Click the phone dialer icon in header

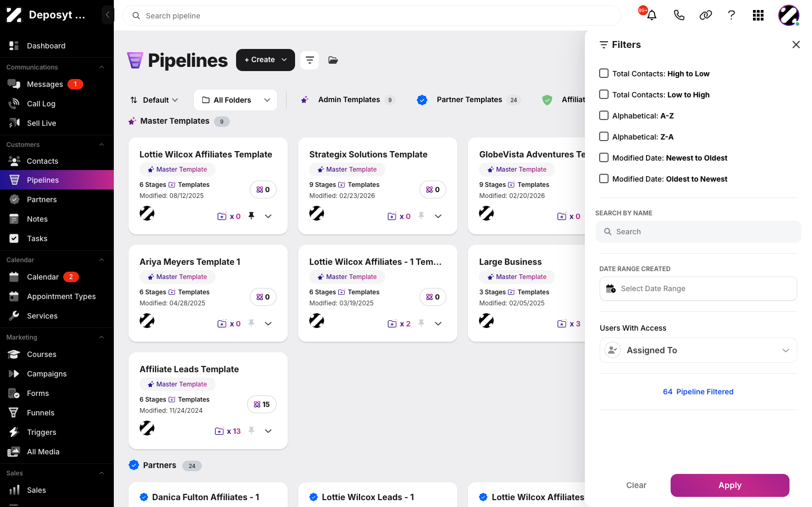pyautogui.click(x=679, y=15)
